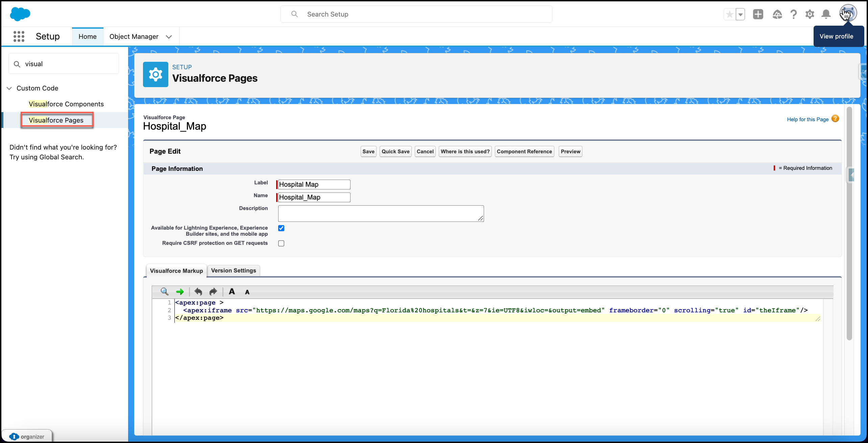The image size is (868, 443).
Task: Switch to the Home tab
Action: [88, 36]
